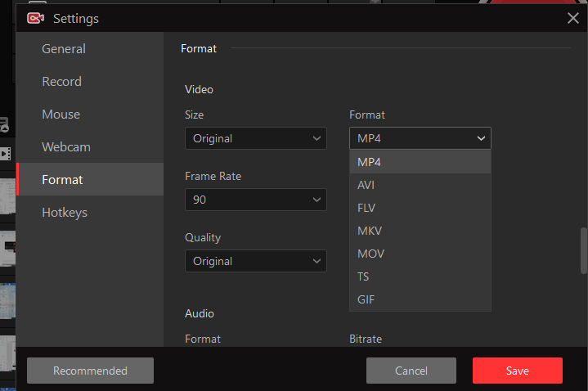588x391 pixels.
Task: Open the Frame Rate dropdown
Action: pyautogui.click(x=256, y=200)
